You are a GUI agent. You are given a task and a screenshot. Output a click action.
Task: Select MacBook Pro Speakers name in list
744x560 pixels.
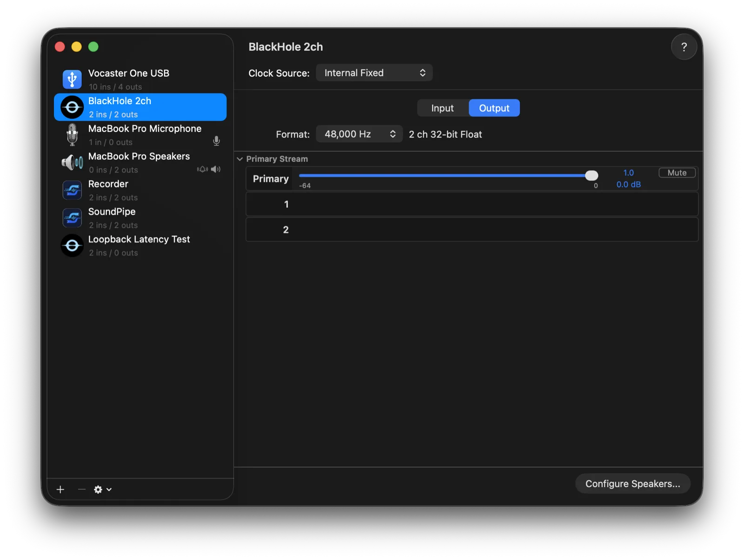(139, 156)
